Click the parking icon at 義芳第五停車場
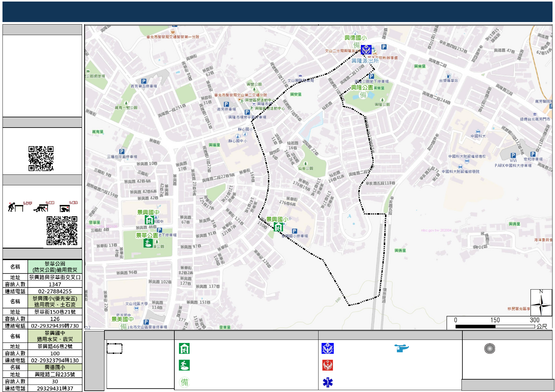 click(144, 81)
